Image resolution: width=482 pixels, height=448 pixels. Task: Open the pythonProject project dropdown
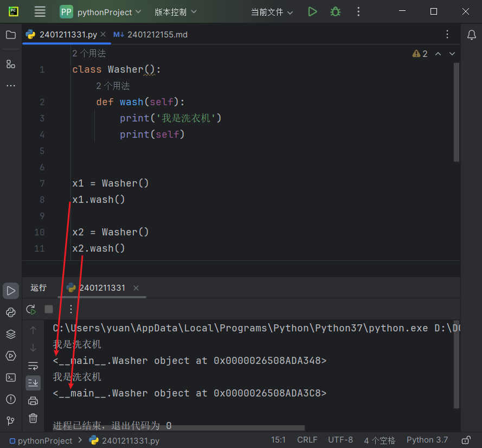pyautogui.click(x=100, y=12)
